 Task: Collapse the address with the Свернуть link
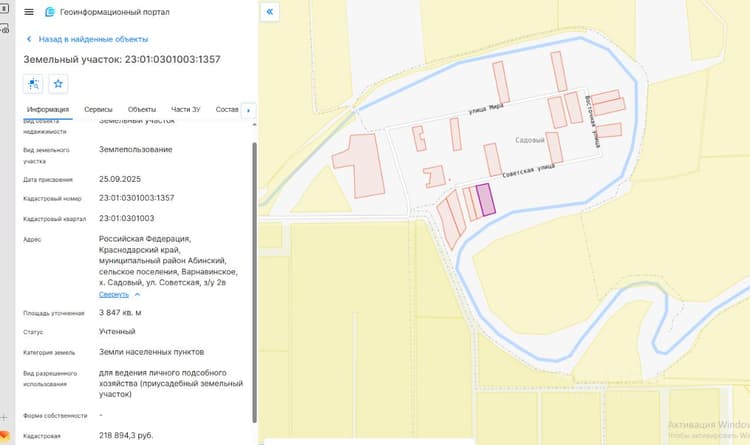point(114,294)
